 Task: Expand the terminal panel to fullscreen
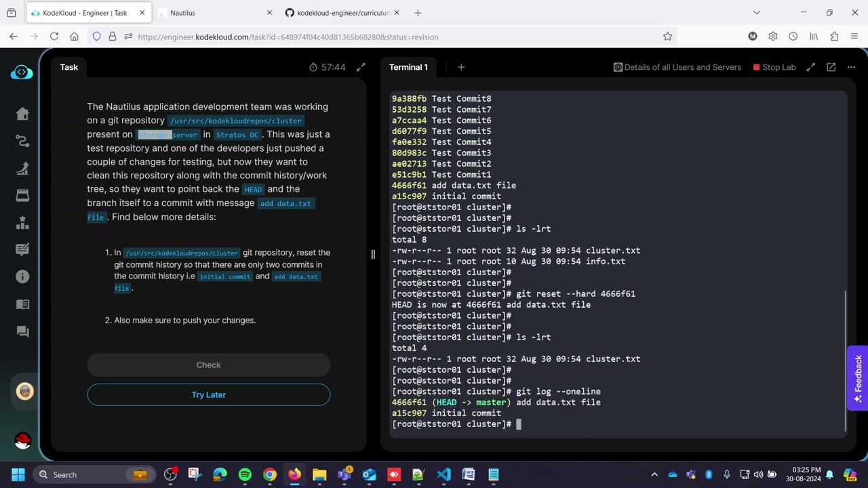click(810, 67)
